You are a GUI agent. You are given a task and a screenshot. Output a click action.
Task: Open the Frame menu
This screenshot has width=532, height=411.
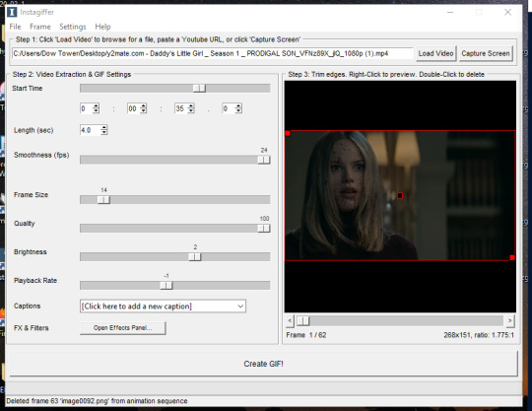pos(40,27)
